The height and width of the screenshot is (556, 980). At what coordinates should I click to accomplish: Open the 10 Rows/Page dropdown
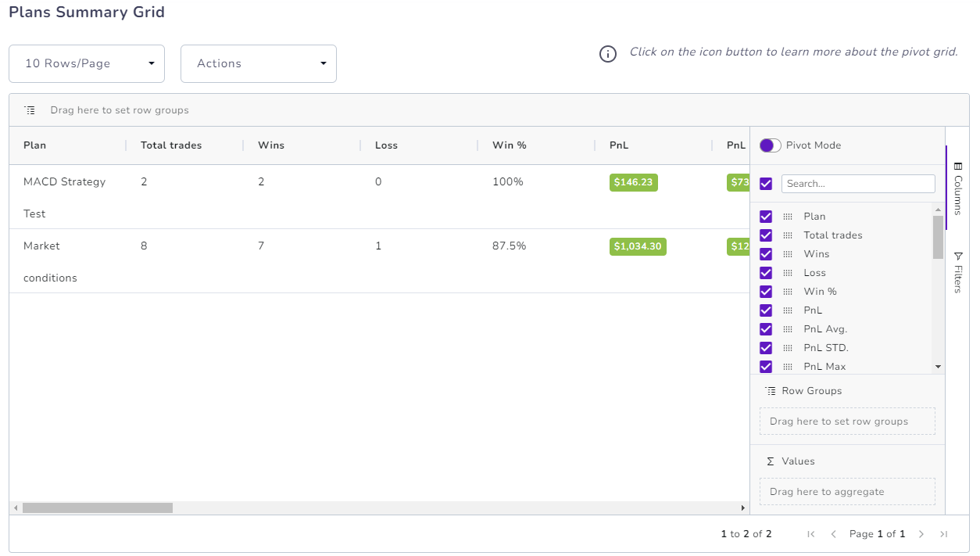click(87, 63)
